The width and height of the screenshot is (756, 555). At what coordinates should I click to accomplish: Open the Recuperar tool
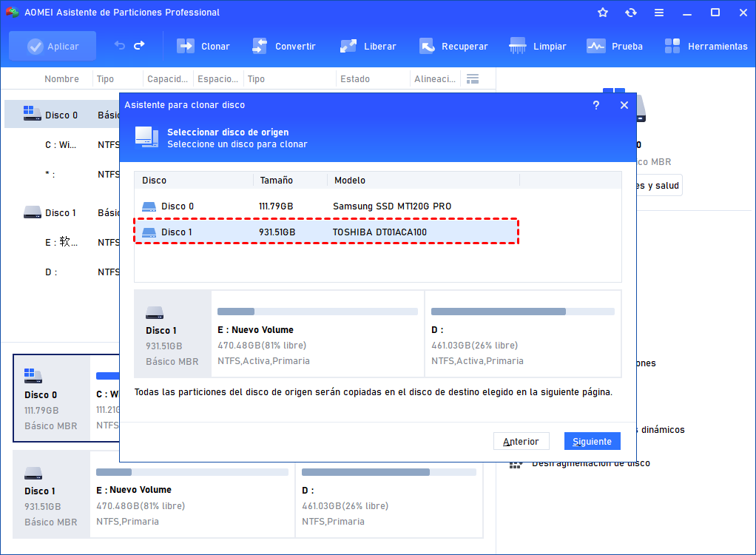click(427, 46)
